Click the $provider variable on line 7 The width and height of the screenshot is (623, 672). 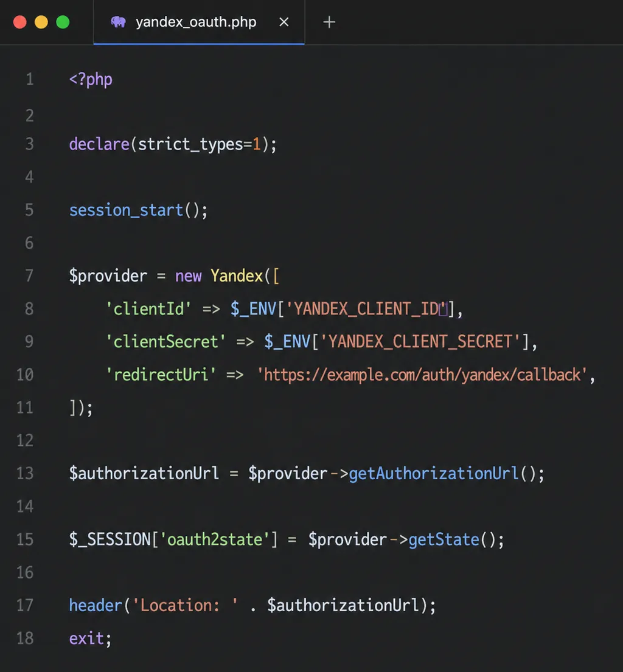[108, 277]
